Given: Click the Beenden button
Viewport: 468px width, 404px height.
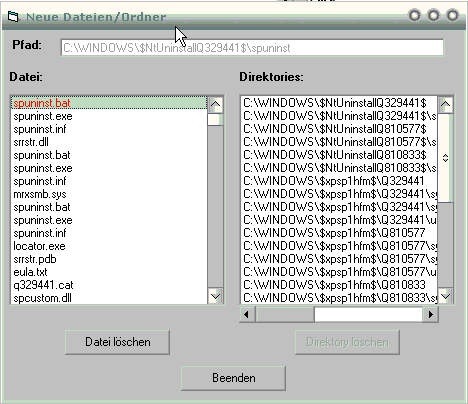Looking at the screenshot, I should [233, 378].
